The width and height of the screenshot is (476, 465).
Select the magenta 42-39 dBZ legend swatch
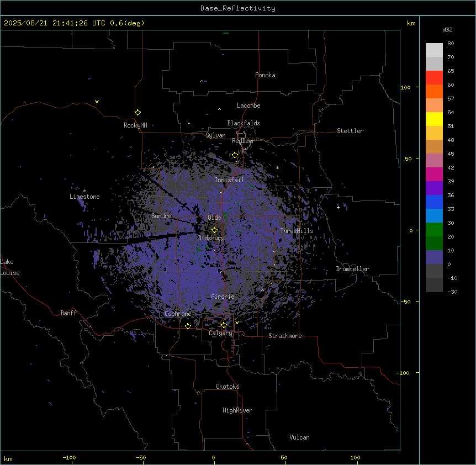tap(434, 174)
